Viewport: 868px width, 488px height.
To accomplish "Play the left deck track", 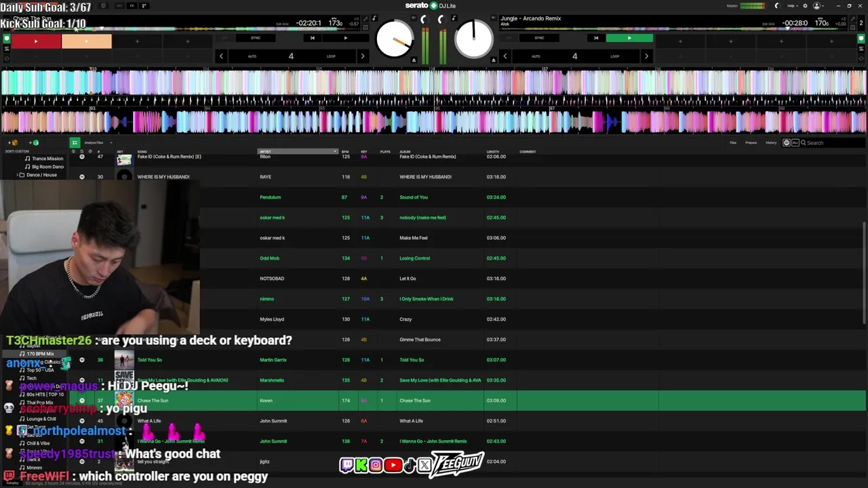I will tap(345, 38).
